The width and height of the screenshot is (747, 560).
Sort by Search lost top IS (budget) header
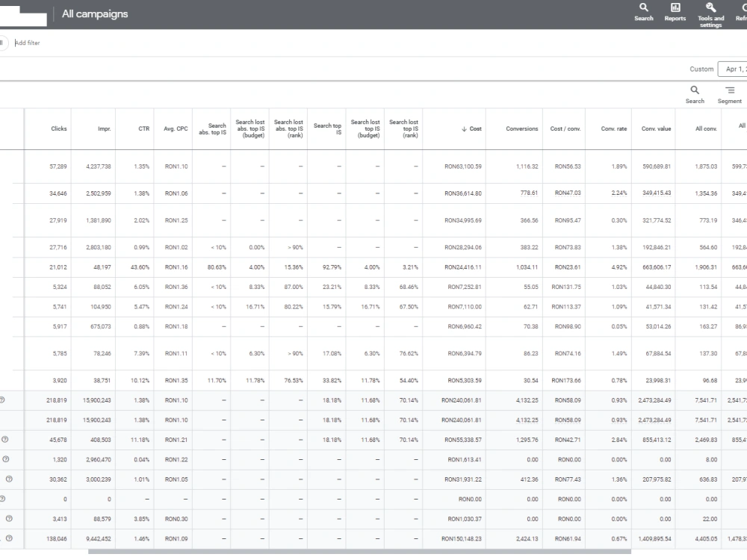[x=365, y=128]
